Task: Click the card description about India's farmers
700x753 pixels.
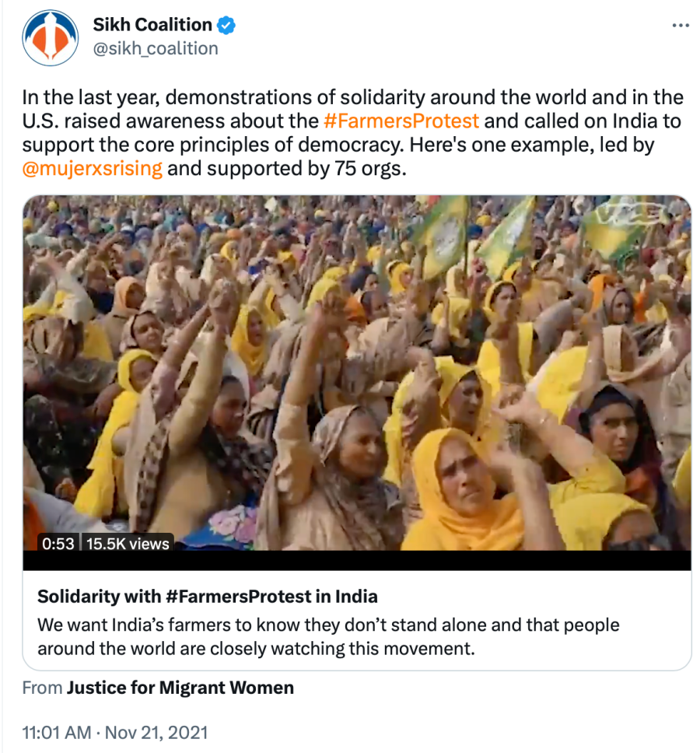Action: coord(328,636)
